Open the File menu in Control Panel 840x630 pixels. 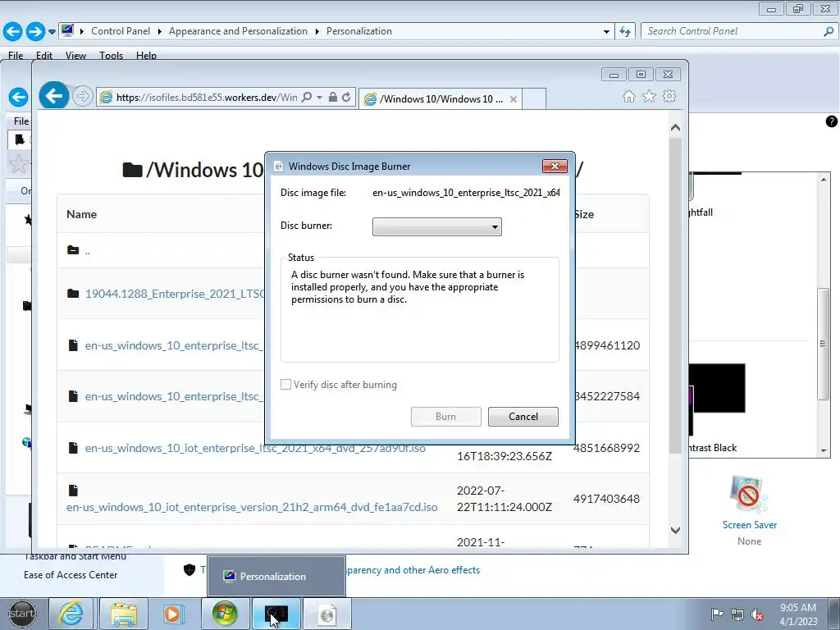16,55
